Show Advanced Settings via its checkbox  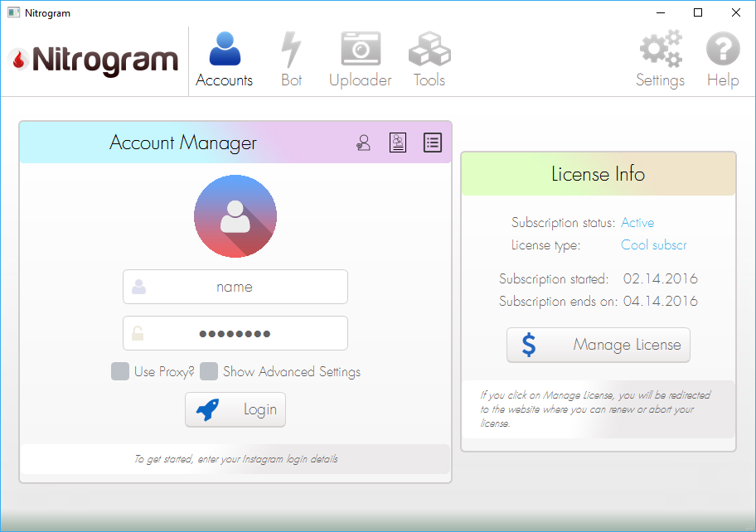[x=210, y=372]
